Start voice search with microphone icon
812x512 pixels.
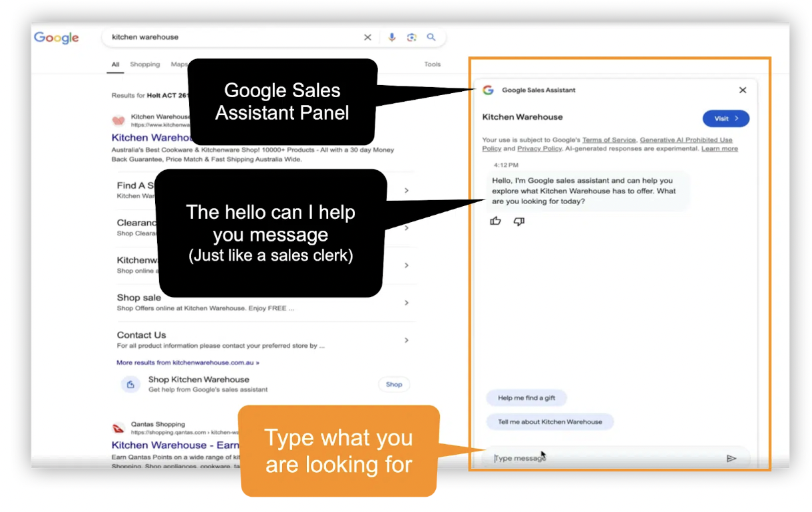[x=392, y=37]
